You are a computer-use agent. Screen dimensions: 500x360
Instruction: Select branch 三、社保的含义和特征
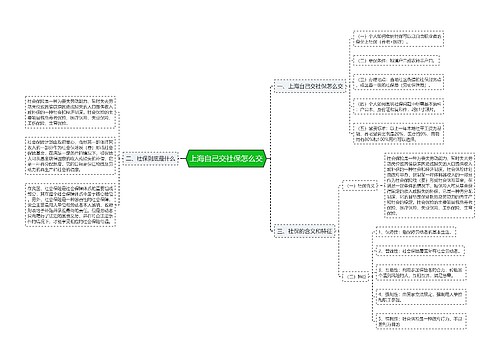(x=305, y=231)
